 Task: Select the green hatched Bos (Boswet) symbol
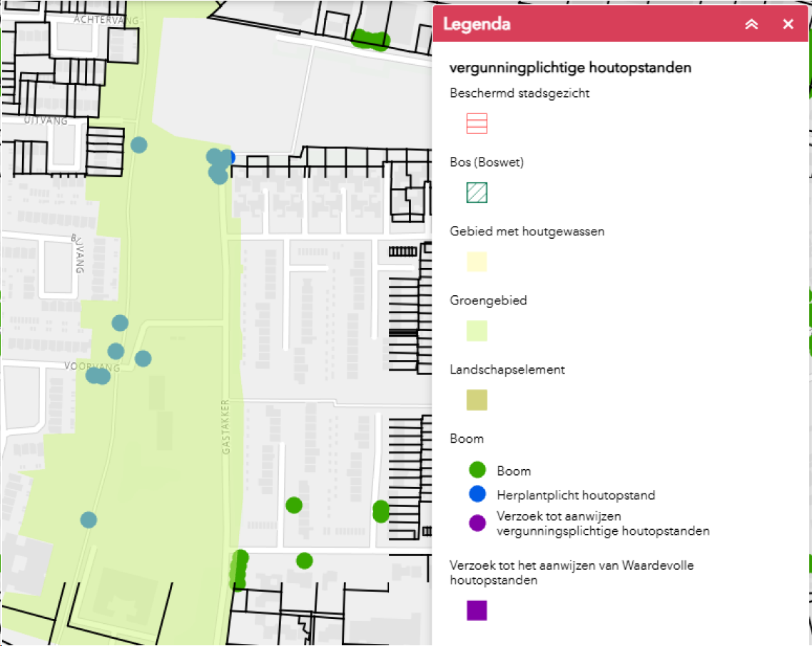477,193
